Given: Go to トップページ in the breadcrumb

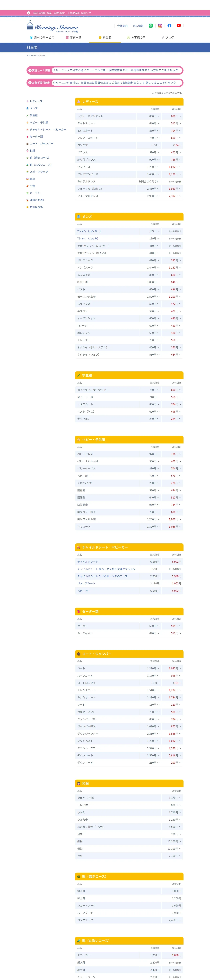Looking at the screenshot, I should coord(32,56).
